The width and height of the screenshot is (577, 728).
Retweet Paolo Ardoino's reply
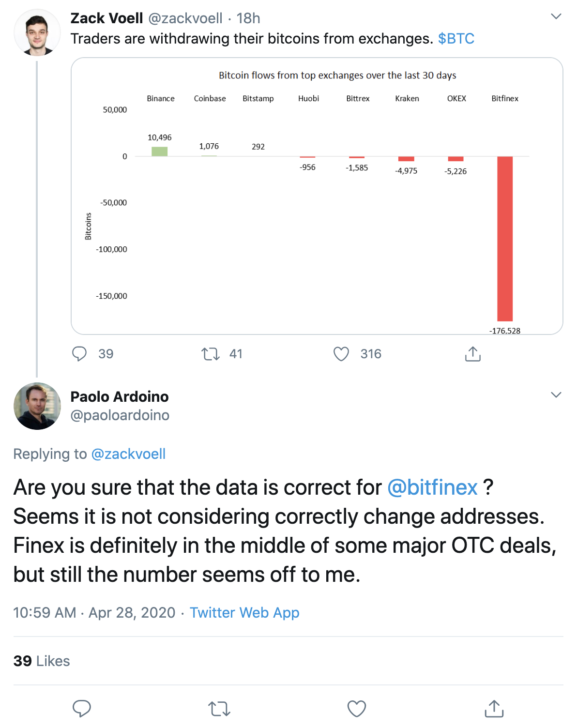coord(219,709)
